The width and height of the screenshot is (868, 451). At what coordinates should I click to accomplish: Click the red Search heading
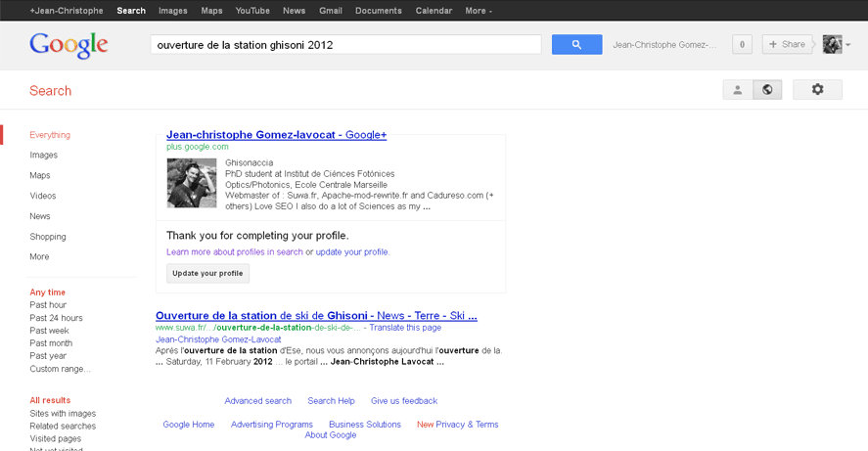pos(50,91)
